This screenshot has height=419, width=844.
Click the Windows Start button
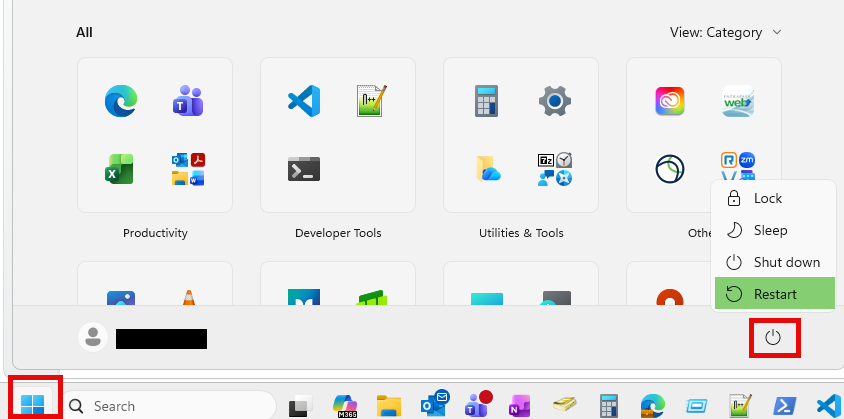click(x=32, y=404)
